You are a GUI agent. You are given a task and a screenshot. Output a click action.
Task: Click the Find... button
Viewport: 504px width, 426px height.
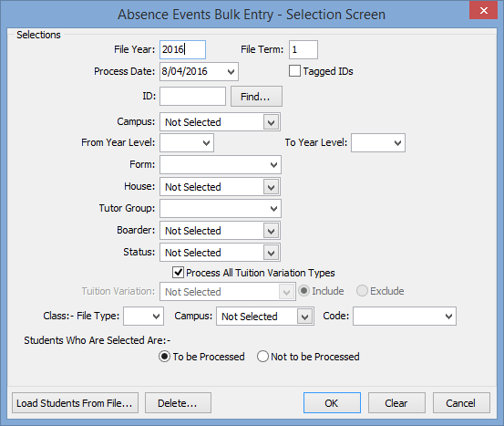(256, 96)
